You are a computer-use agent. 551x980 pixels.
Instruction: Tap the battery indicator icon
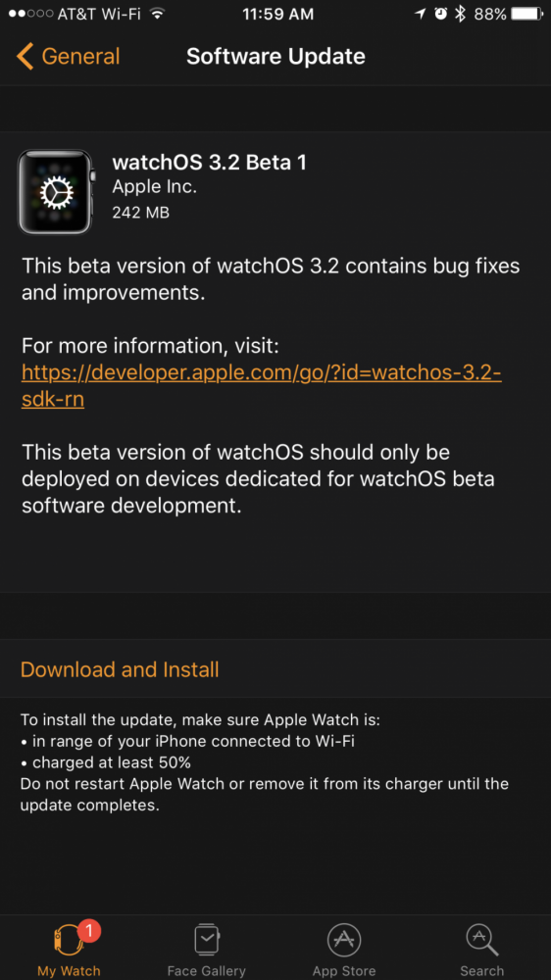coord(527,14)
